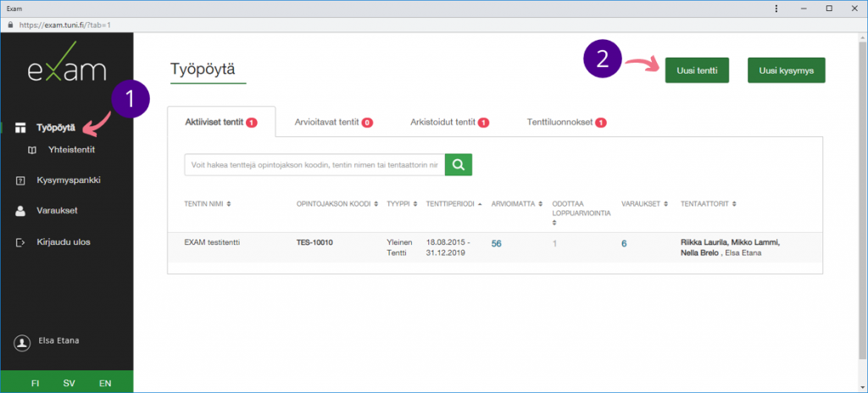Sort table by Tentin nimi column

[x=208, y=204]
